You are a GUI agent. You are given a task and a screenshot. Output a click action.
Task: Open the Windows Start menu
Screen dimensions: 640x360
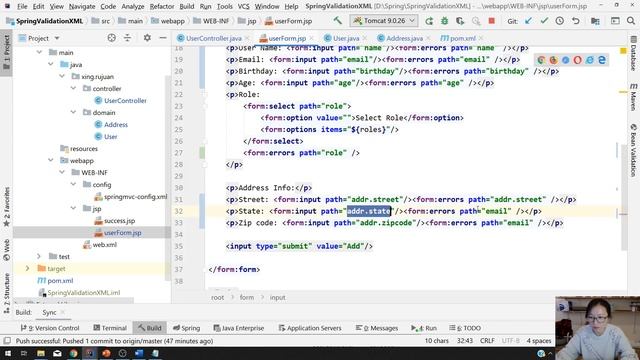pyautogui.click(x=7, y=353)
